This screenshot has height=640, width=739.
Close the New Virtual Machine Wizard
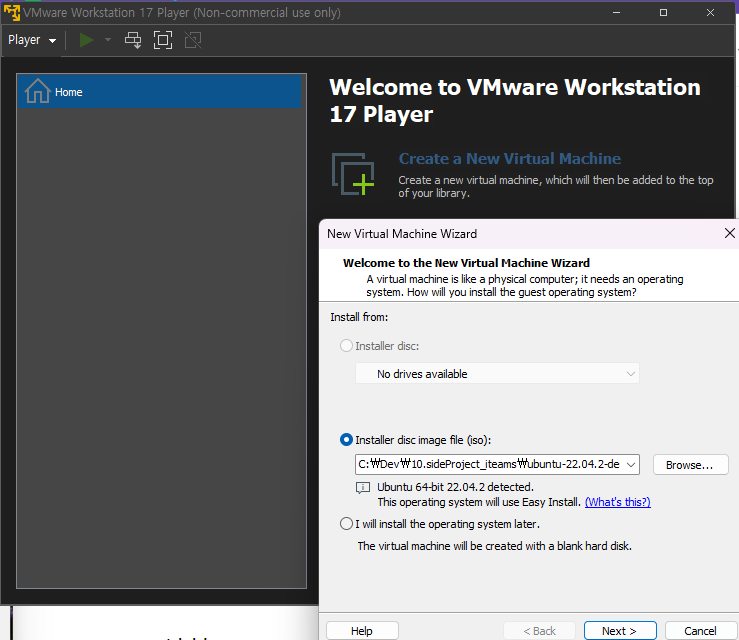click(x=730, y=233)
